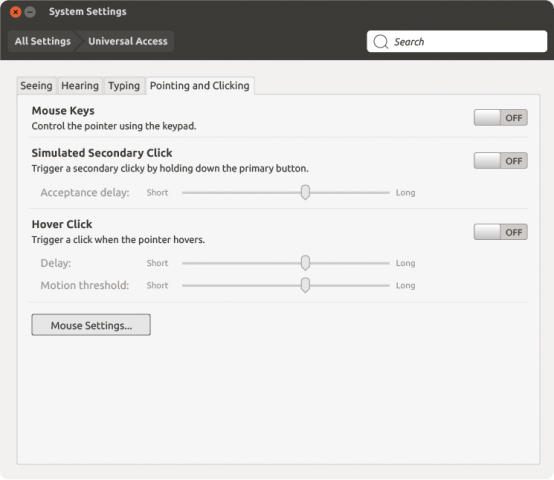Close the System Settings window

pyautogui.click(x=16, y=12)
